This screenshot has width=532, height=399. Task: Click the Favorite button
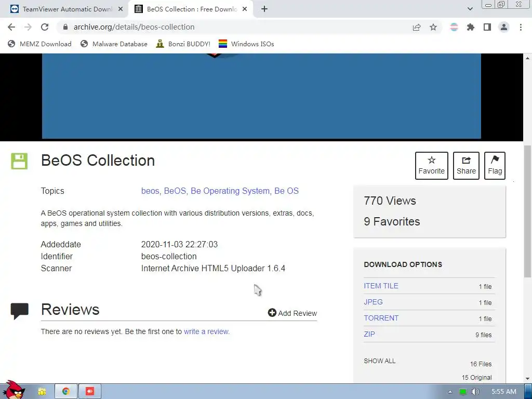432,166
